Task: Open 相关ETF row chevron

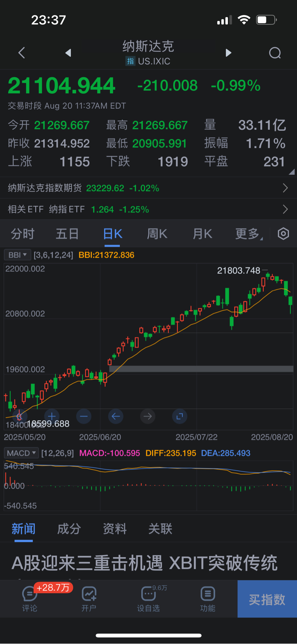Action: (x=285, y=209)
